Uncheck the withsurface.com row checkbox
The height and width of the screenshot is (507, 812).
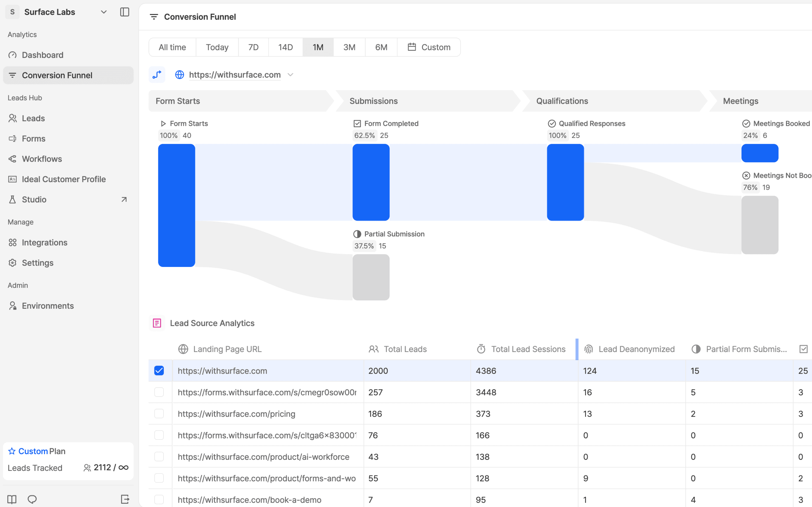[159, 371]
